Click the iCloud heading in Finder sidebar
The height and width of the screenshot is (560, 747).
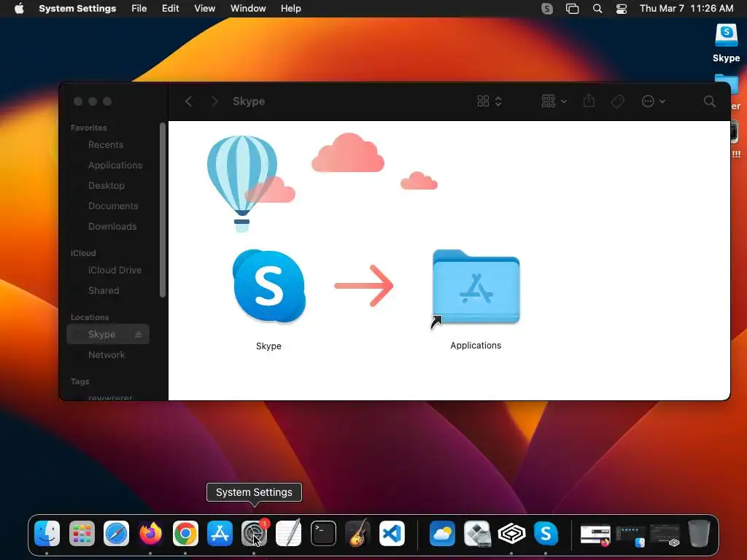point(83,253)
